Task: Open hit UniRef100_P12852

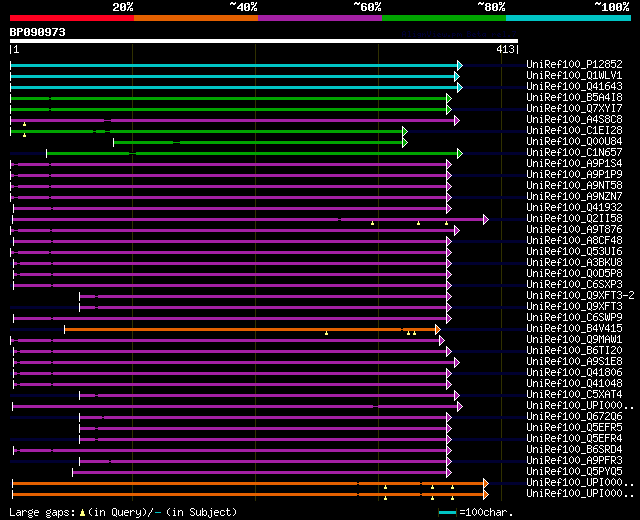Action: (574, 64)
